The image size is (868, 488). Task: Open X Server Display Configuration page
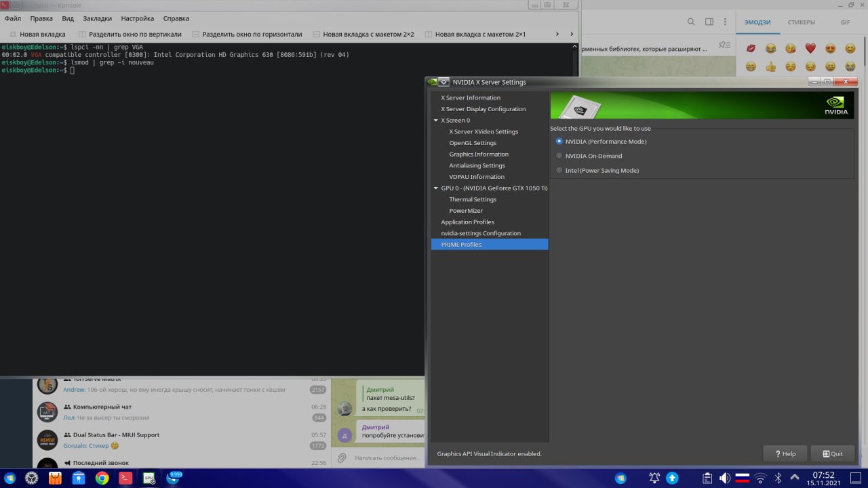point(483,109)
